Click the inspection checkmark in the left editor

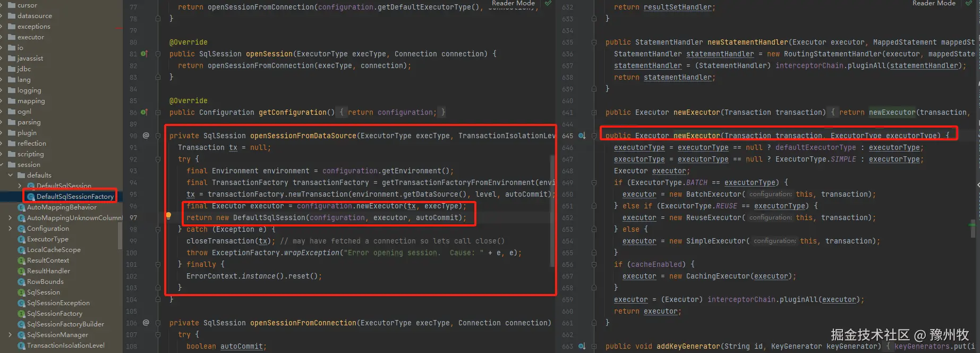[x=548, y=3]
